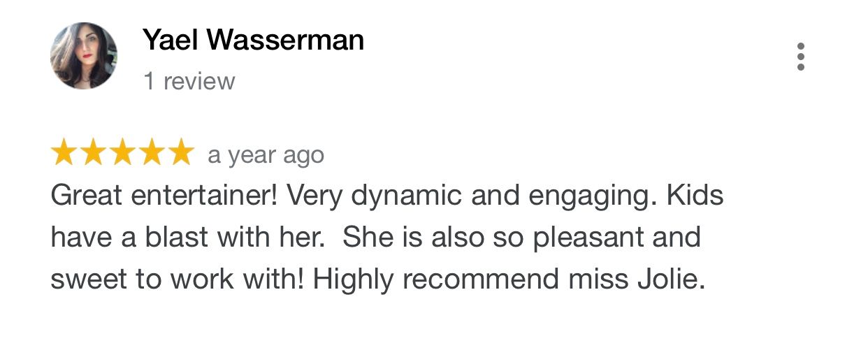Image resolution: width=868 pixels, height=341 pixels.
Task: Click the "Great entertainer!" opening text
Action: pos(164,196)
